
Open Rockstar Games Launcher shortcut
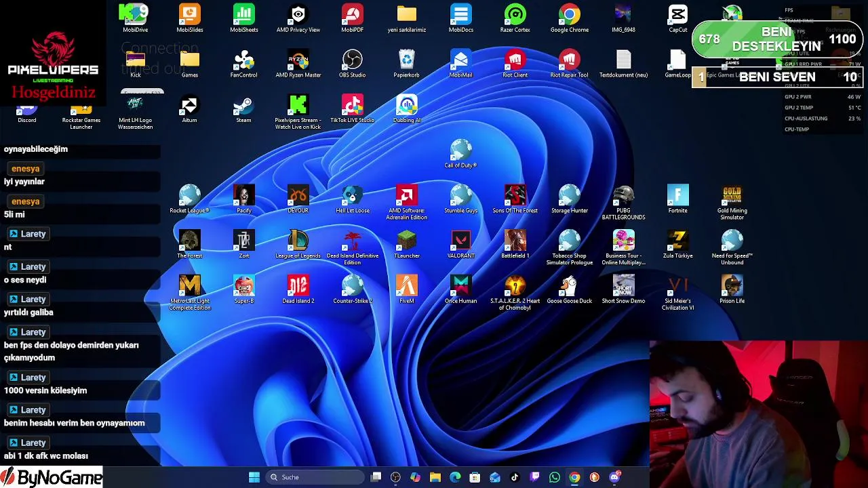coord(81,115)
